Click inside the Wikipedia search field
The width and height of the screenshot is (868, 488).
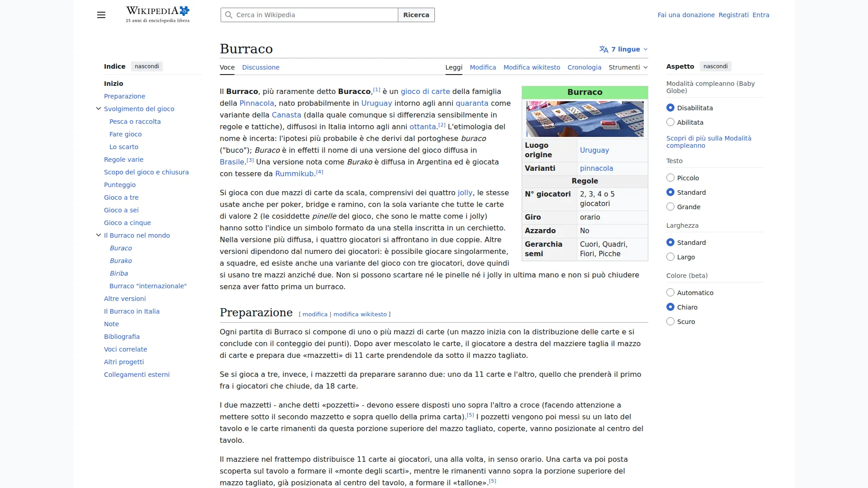click(312, 14)
